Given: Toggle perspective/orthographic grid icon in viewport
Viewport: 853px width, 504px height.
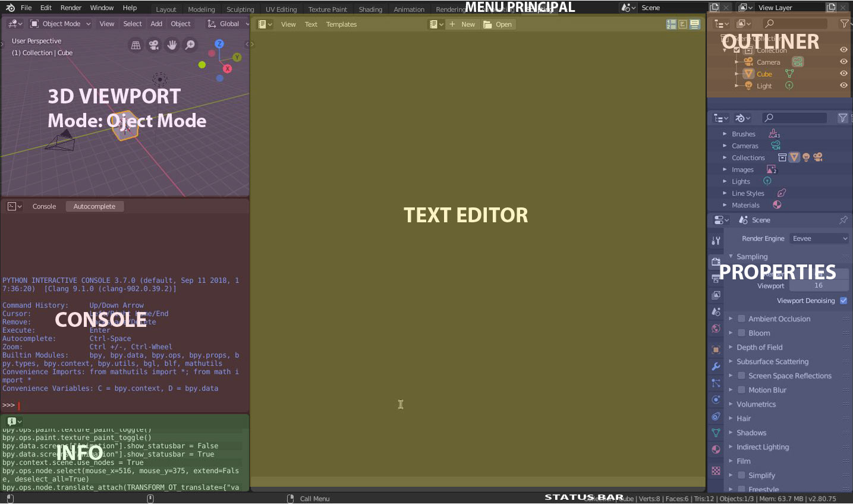Looking at the screenshot, I should [x=136, y=45].
